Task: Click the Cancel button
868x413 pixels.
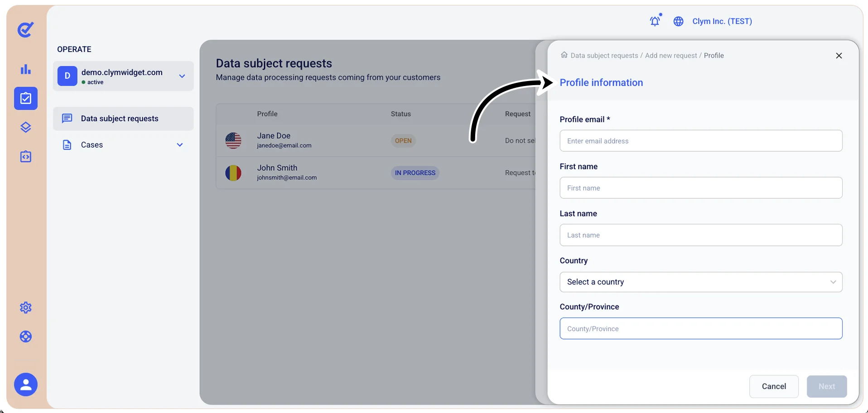Action: point(774,386)
